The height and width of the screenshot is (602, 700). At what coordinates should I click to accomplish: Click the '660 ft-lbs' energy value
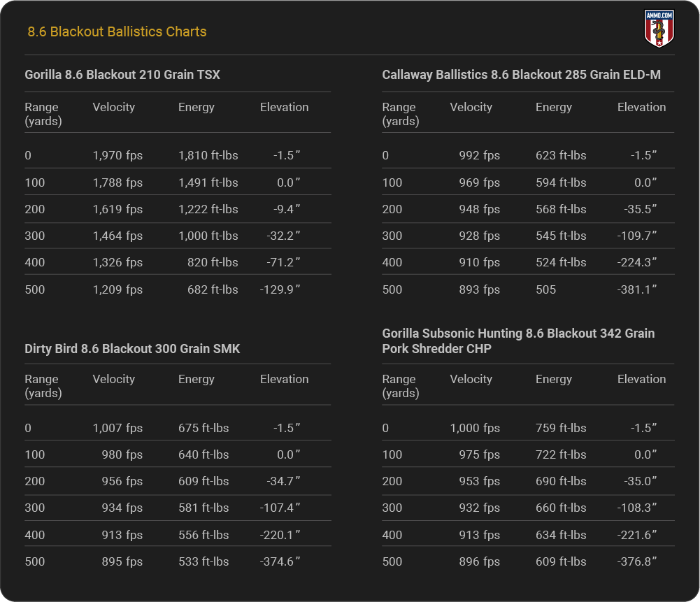[561, 508]
